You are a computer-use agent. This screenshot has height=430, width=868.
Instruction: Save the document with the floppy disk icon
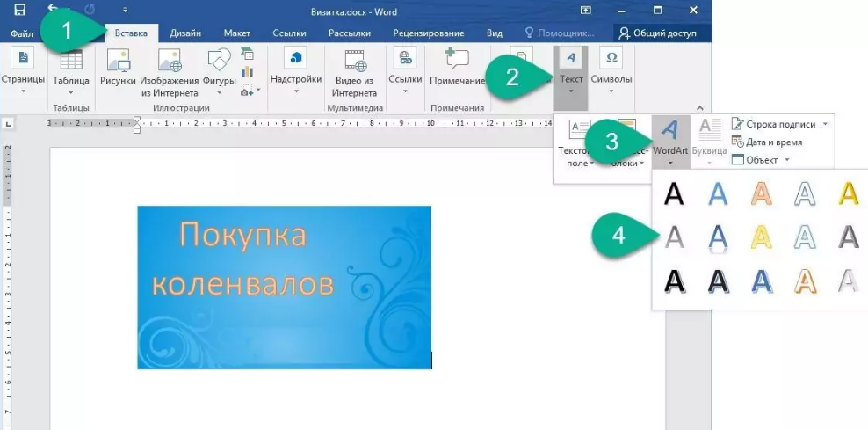pyautogui.click(x=20, y=10)
